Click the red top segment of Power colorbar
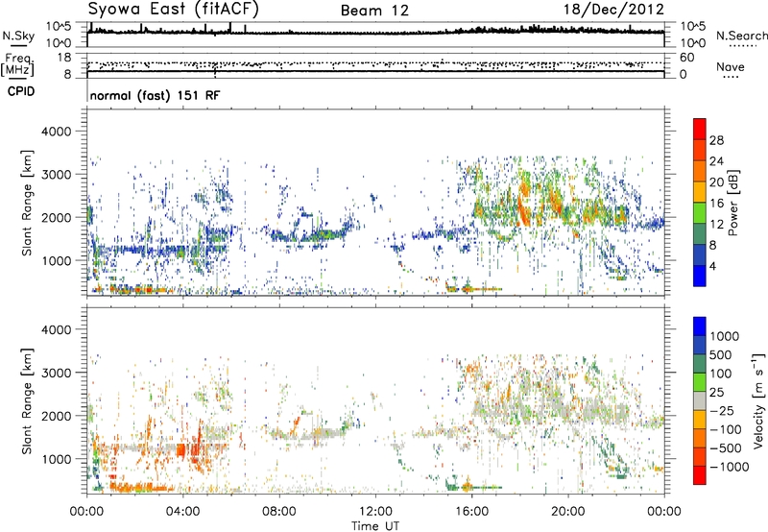 tap(700, 129)
